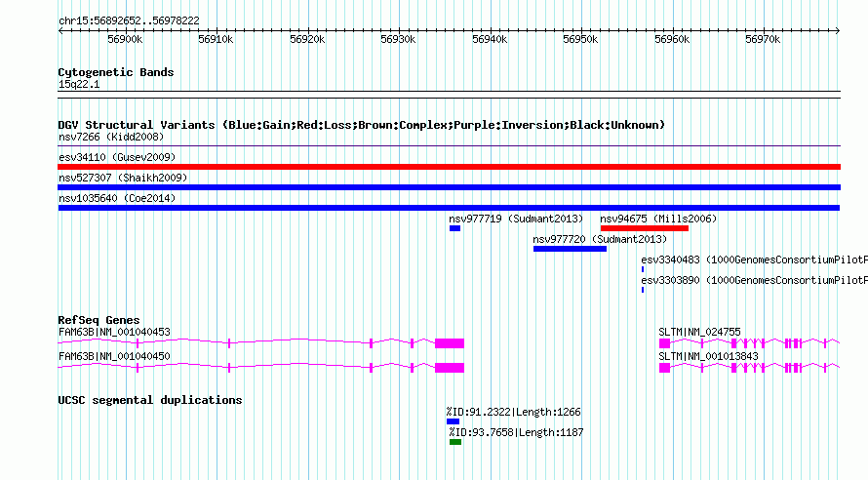
Task: Click the 56940k ruler tick label
Action: click(490, 39)
